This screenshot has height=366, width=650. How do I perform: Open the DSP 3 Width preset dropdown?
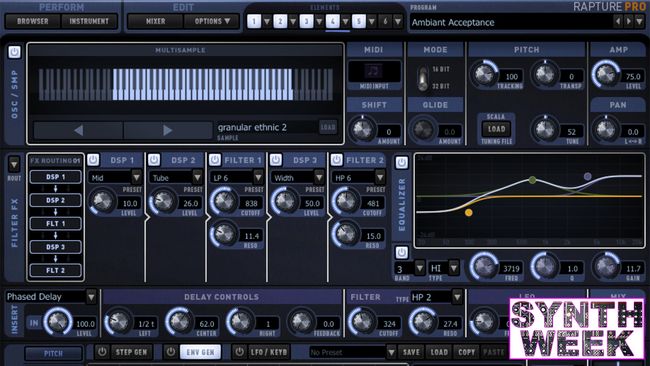click(319, 177)
